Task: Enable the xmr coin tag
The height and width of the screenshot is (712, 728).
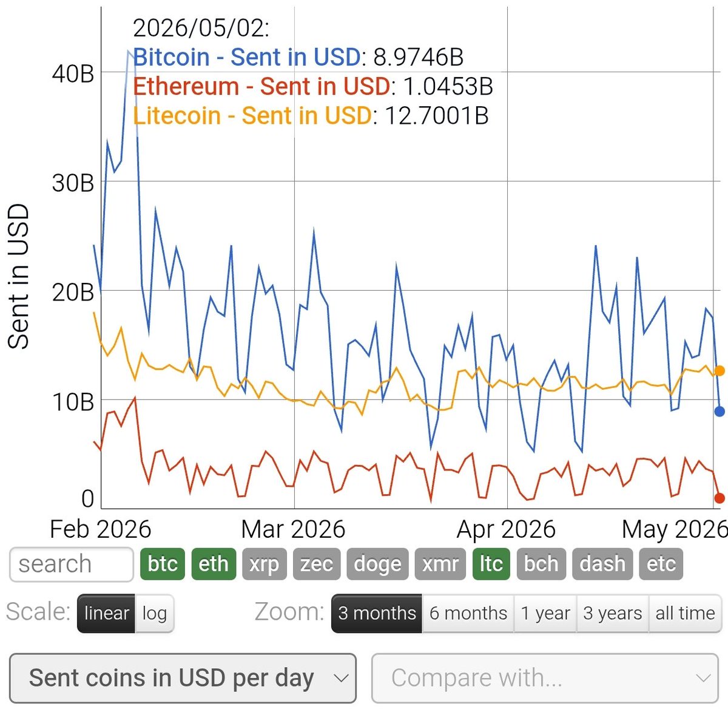Action: coord(440,564)
